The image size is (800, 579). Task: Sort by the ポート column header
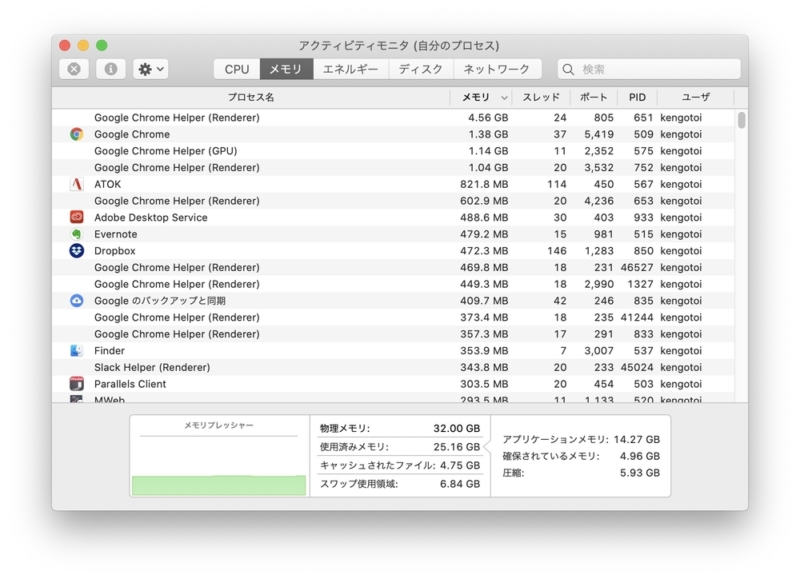593,97
